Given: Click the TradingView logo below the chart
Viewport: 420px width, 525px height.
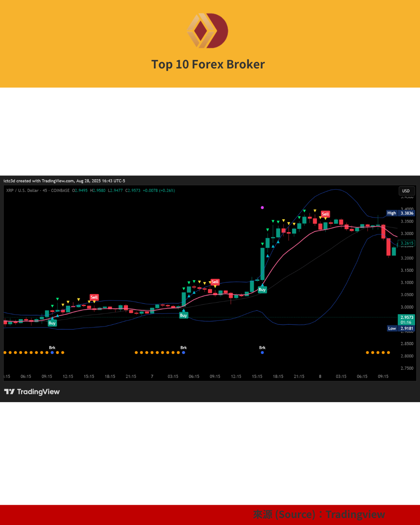Looking at the screenshot, I should point(32,392).
